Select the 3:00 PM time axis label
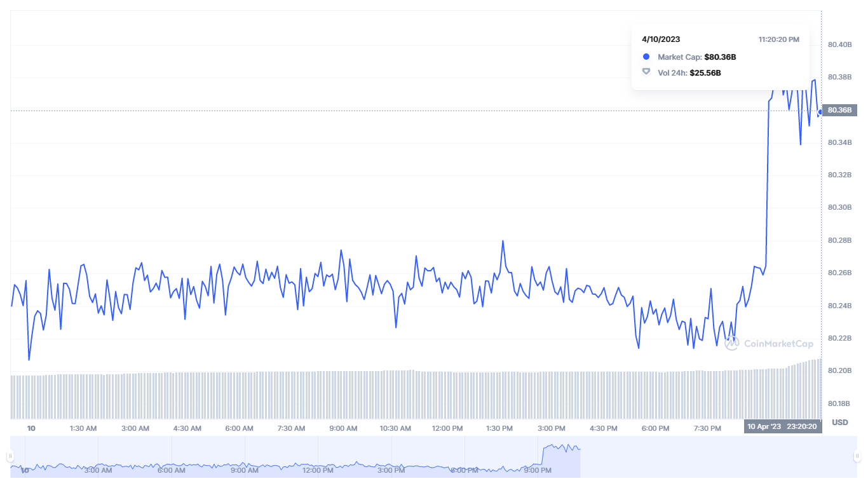The height and width of the screenshot is (488, 868). click(552, 428)
